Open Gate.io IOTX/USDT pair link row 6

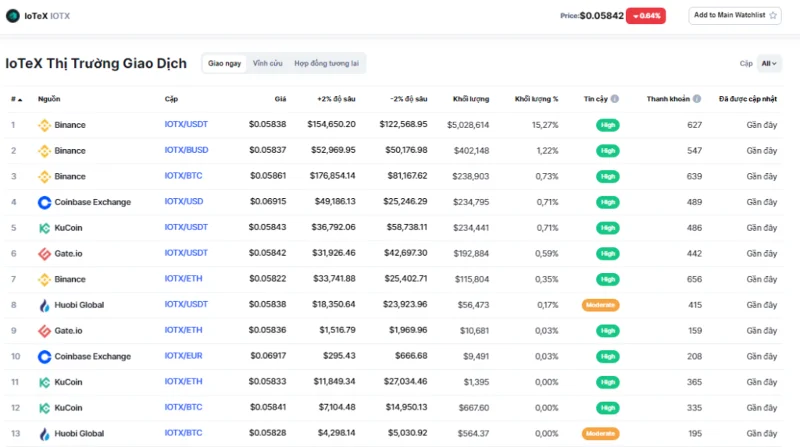point(186,253)
